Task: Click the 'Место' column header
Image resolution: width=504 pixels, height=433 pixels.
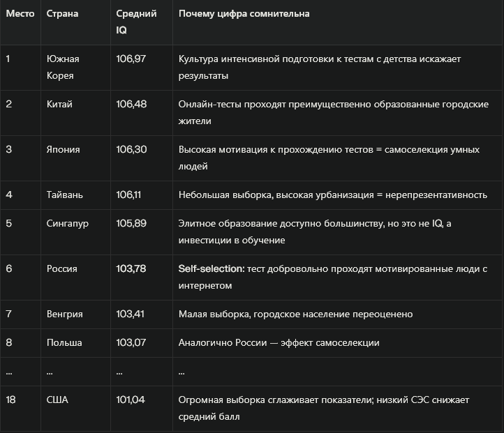Action: tap(20, 14)
